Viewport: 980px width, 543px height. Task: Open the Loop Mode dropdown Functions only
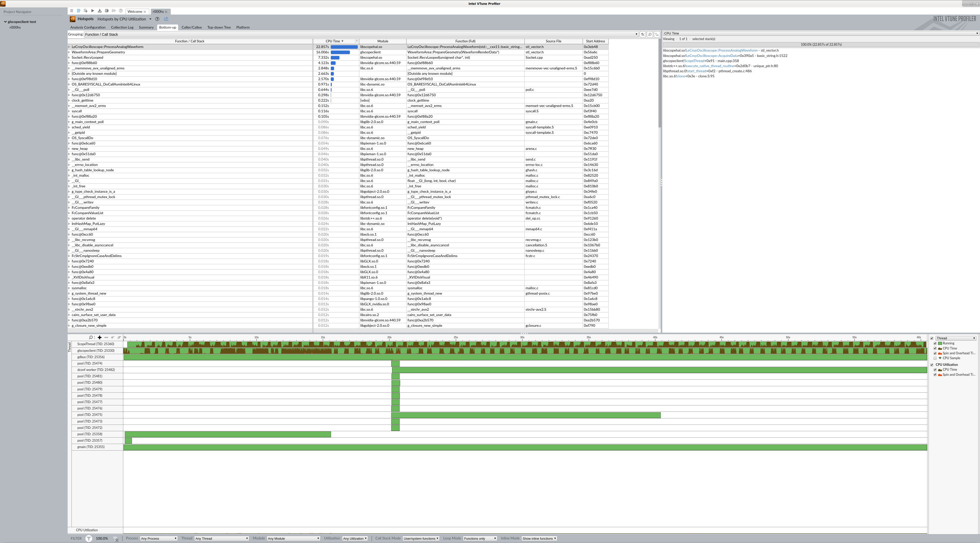(x=480, y=538)
